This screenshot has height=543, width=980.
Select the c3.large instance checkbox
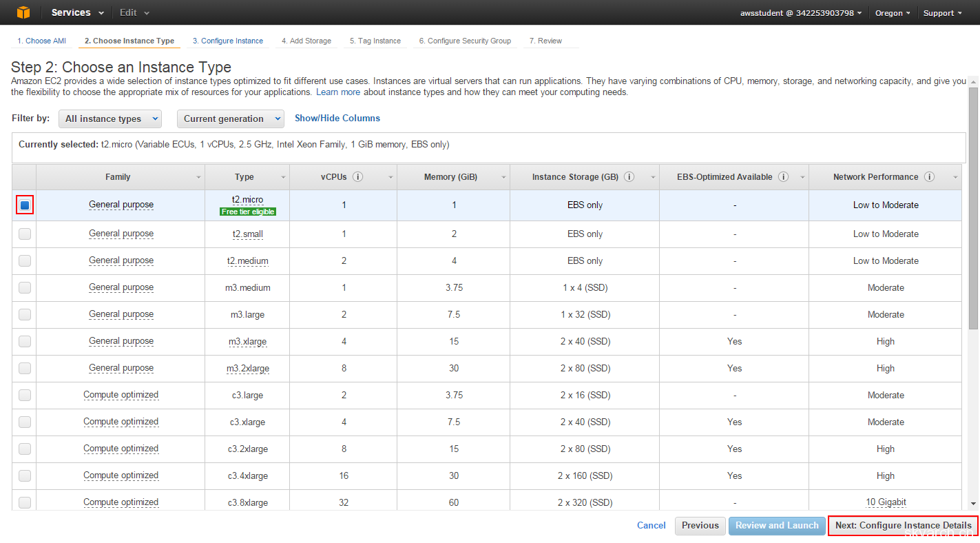(x=25, y=395)
